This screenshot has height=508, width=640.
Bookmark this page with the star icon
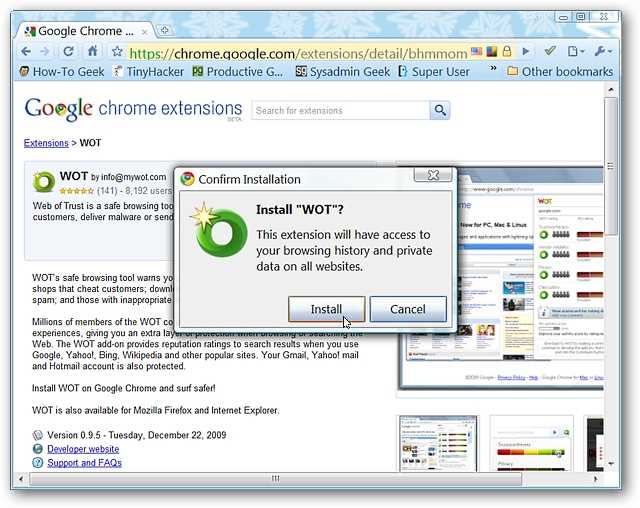pyautogui.click(x=117, y=51)
